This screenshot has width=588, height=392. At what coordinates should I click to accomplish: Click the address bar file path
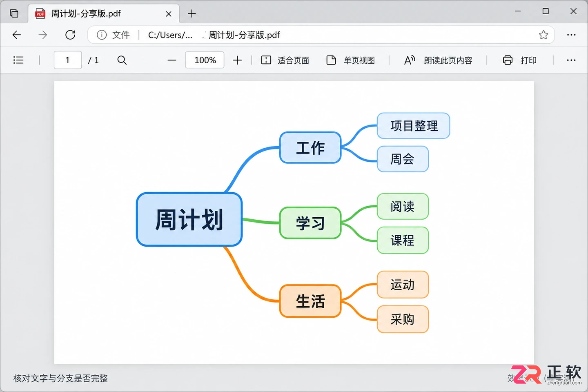point(214,35)
